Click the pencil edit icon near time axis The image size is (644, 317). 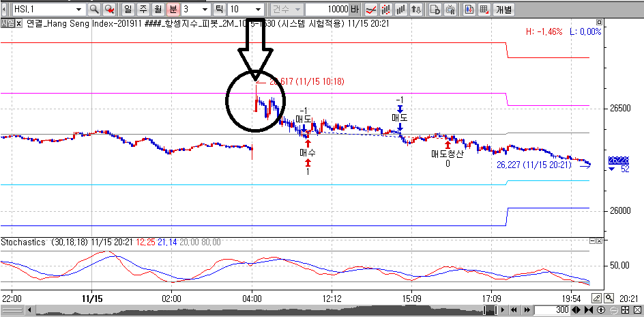[x=597, y=298]
